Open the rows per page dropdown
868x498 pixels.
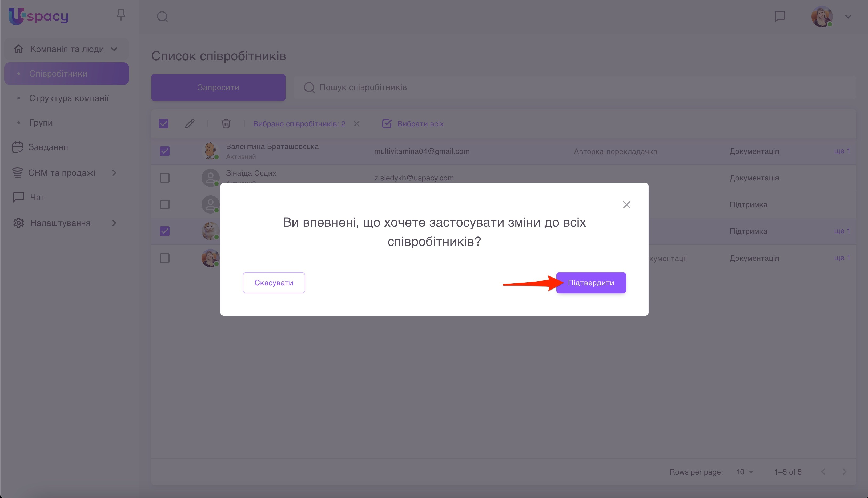click(745, 472)
